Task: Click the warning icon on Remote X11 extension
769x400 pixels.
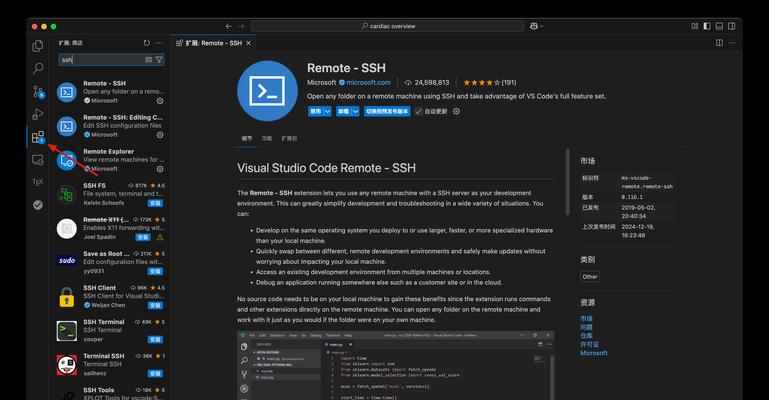Action: tap(160, 237)
